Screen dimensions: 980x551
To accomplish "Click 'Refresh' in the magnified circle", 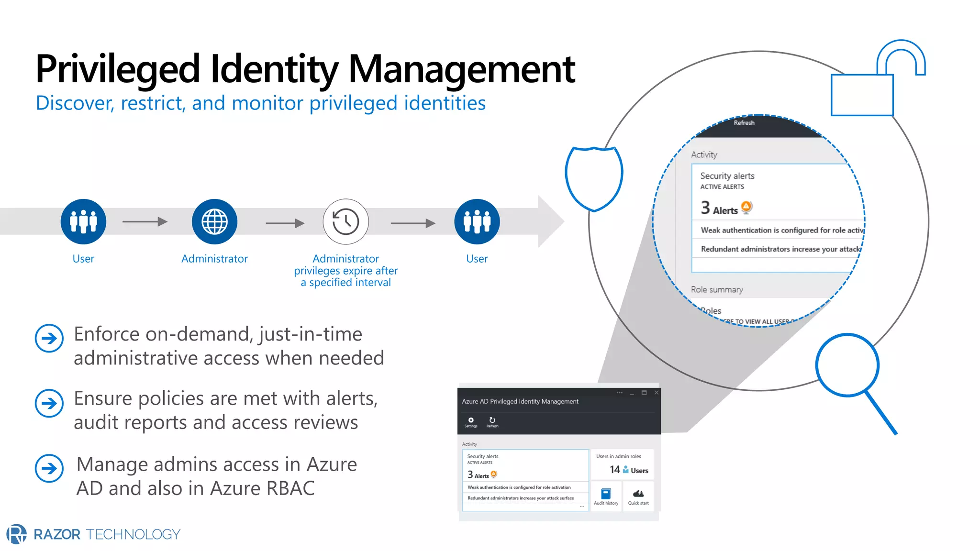I will point(744,123).
